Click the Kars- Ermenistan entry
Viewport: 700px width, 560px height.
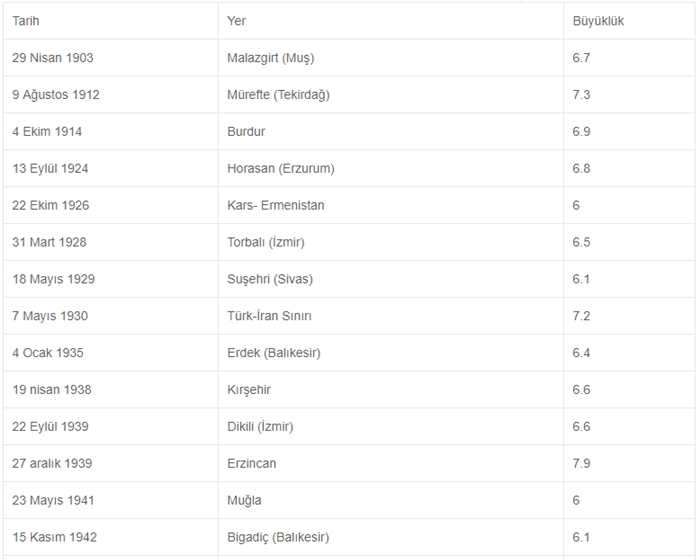click(x=275, y=206)
